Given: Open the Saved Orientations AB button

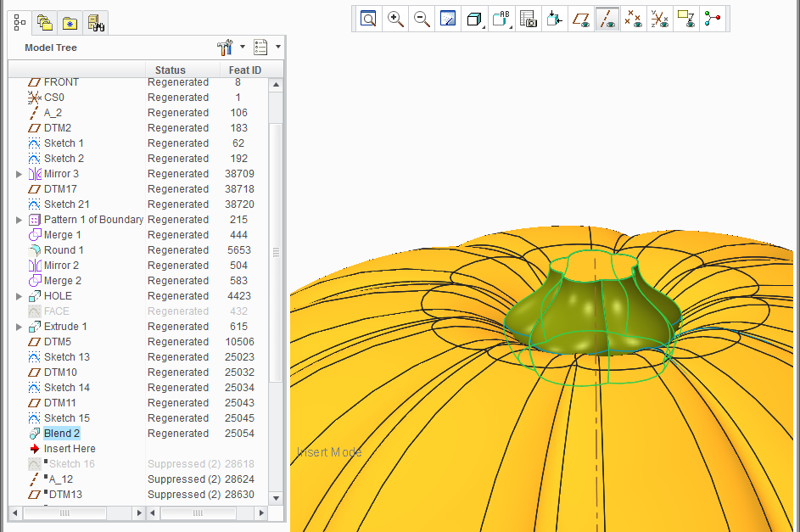Looking at the screenshot, I should pyautogui.click(x=501, y=19).
